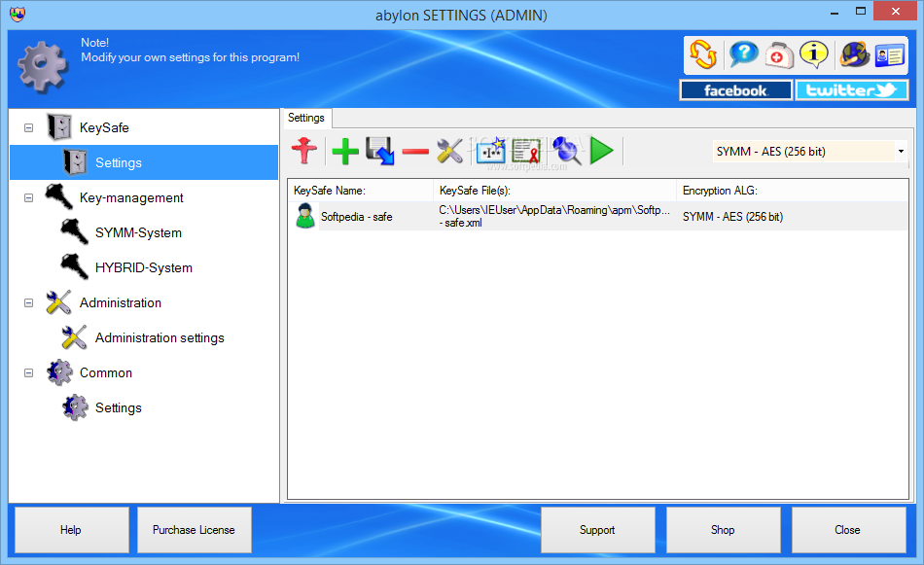Image resolution: width=924 pixels, height=565 pixels.
Task: Click the floppy disk with blue arrow icon
Action: (x=380, y=151)
